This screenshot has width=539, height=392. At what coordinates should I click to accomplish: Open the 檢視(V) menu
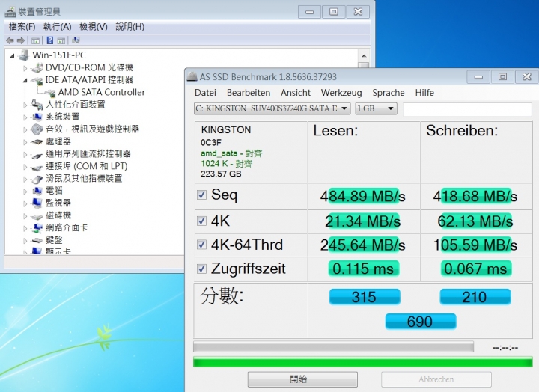click(94, 27)
